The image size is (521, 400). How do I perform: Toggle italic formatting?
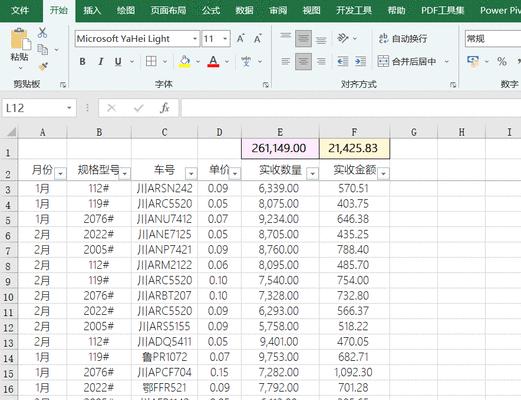click(x=100, y=62)
